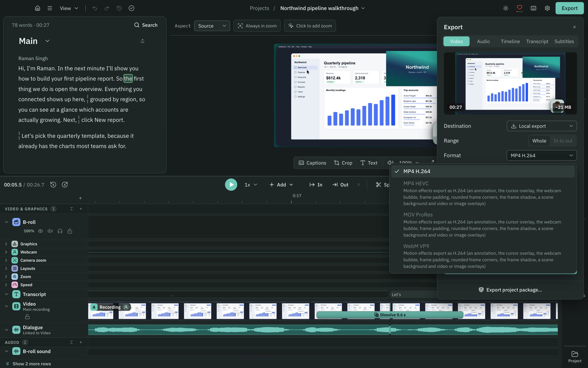This screenshot has width=588, height=368.
Task: Click the heart icon in top bar
Action: (519, 8)
